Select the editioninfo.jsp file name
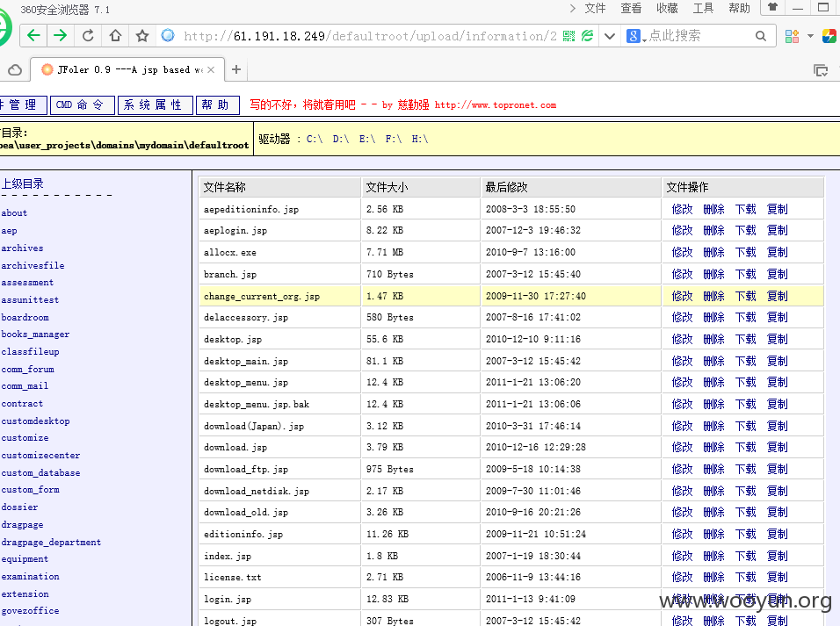 [243, 535]
